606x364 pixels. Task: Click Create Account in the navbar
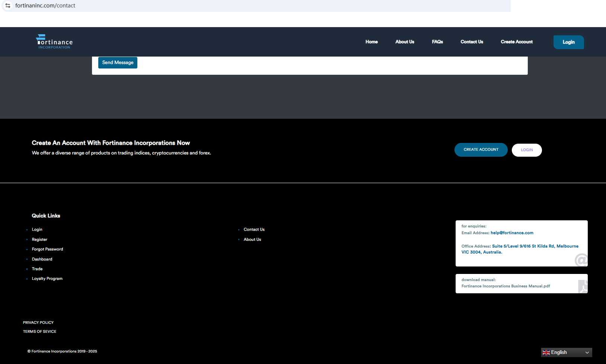point(517,42)
